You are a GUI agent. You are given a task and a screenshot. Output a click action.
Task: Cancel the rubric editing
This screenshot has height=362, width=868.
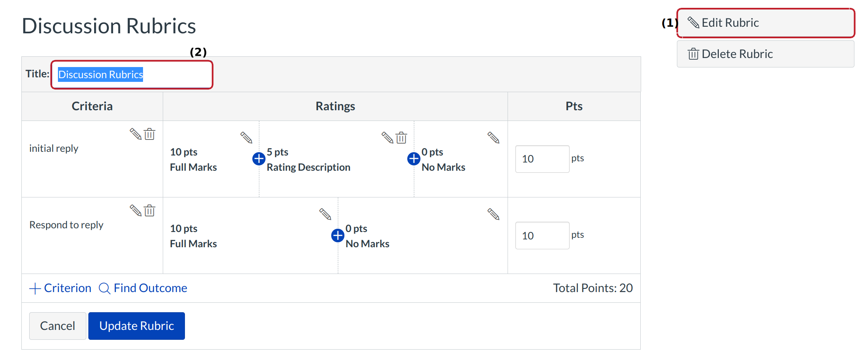tap(58, 326)
